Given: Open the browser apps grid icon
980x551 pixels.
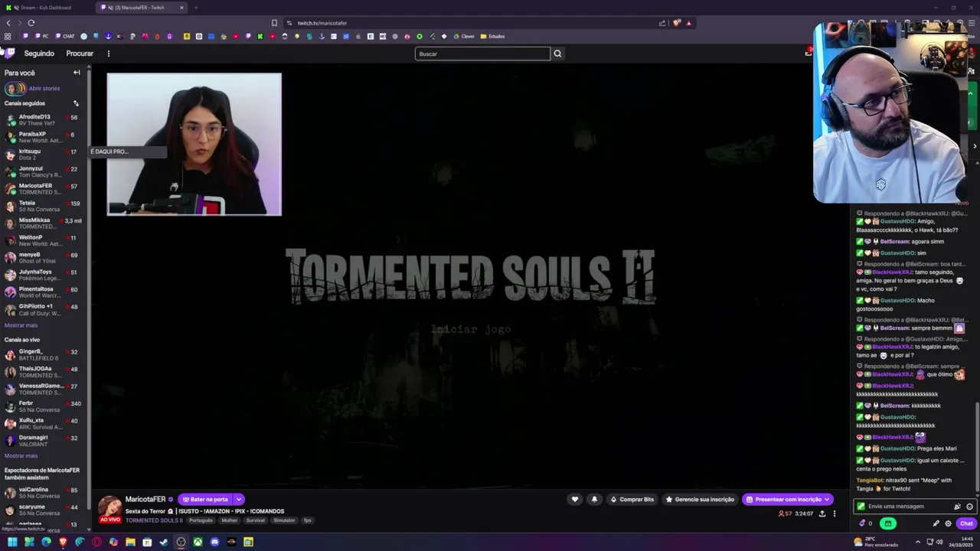Looking at the screenshot, I should pyautogui.click(x=8, y=36).
